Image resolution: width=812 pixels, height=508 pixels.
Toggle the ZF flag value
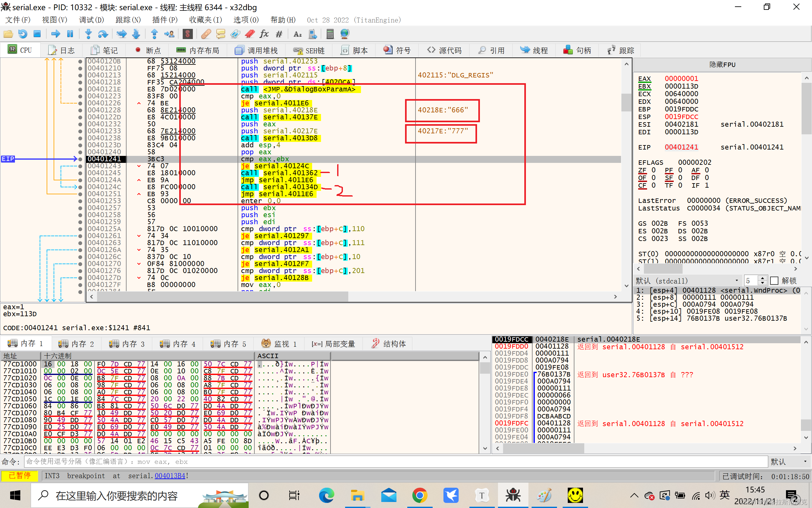tap(653, 170)
